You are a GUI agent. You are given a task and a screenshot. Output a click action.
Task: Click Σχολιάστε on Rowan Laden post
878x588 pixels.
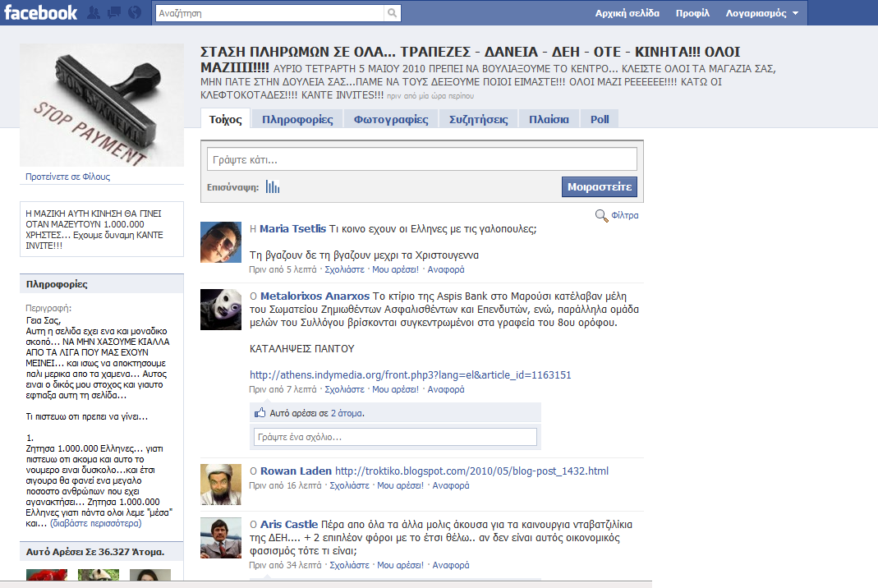pos(349,486)
